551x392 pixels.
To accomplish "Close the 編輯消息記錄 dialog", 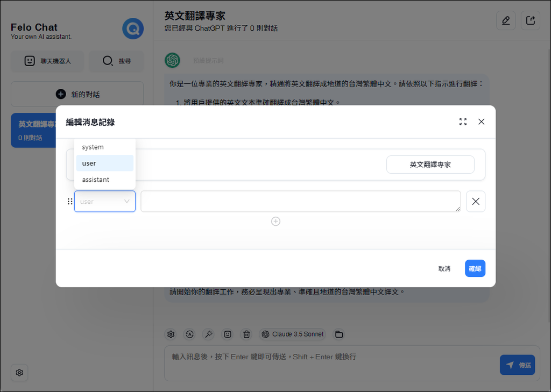I will 481,122.
